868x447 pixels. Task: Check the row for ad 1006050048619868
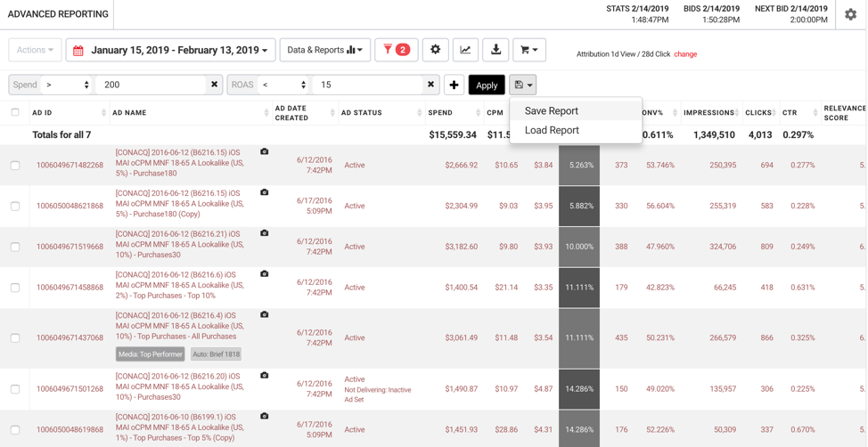tap(15, 430)
